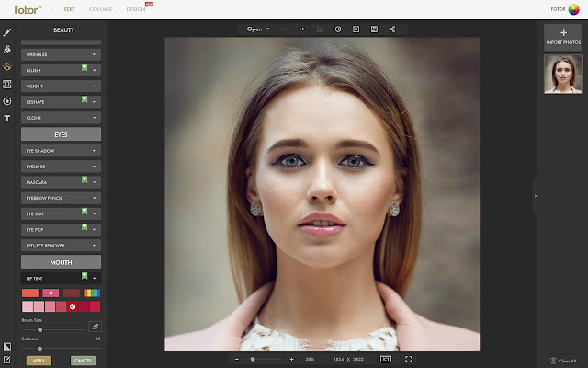Click the share icon in top toolbar
The image size is (588, 368).
pyautogui.click(x=392, y=29)
